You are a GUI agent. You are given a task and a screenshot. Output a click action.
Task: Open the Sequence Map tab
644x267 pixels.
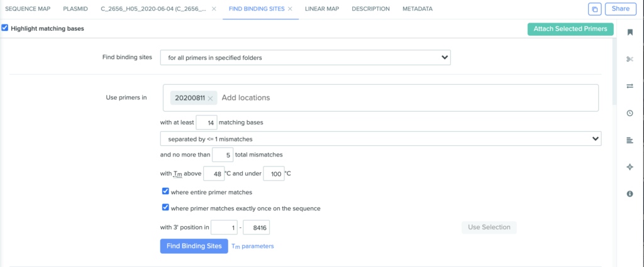28,9
